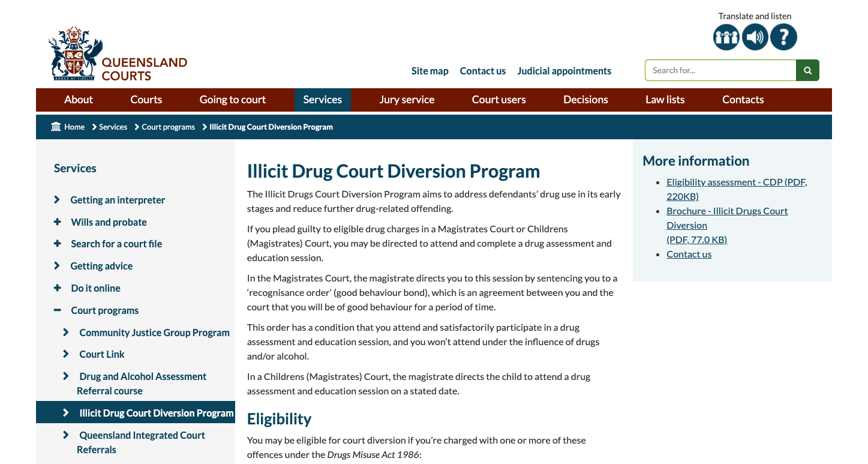Screen dimensions: 868x464
Task: Click the green search magnifier button
Action: 807,70
